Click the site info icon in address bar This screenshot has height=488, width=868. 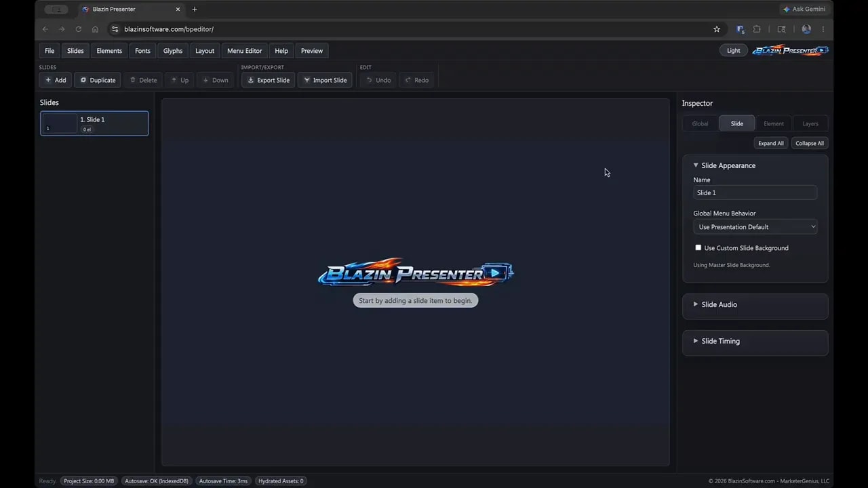115,29
